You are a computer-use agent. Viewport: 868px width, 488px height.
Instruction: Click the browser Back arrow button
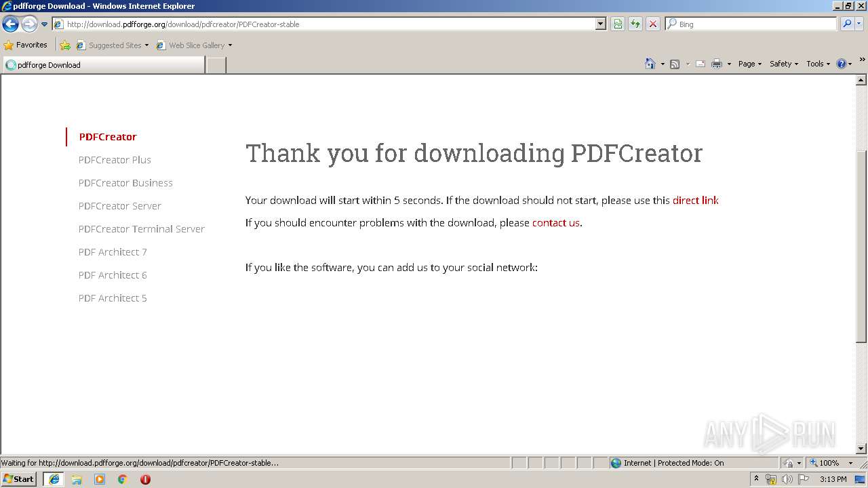11,24
